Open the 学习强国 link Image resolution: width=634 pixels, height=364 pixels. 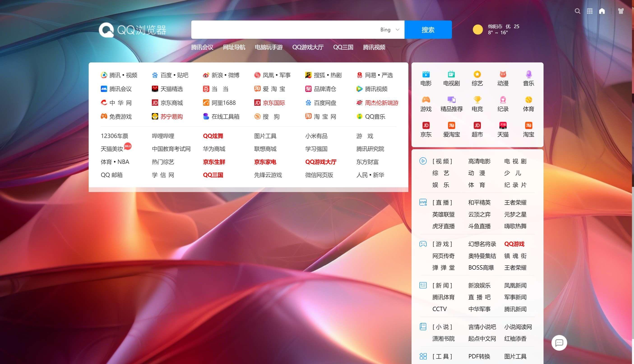coord(316,149)
